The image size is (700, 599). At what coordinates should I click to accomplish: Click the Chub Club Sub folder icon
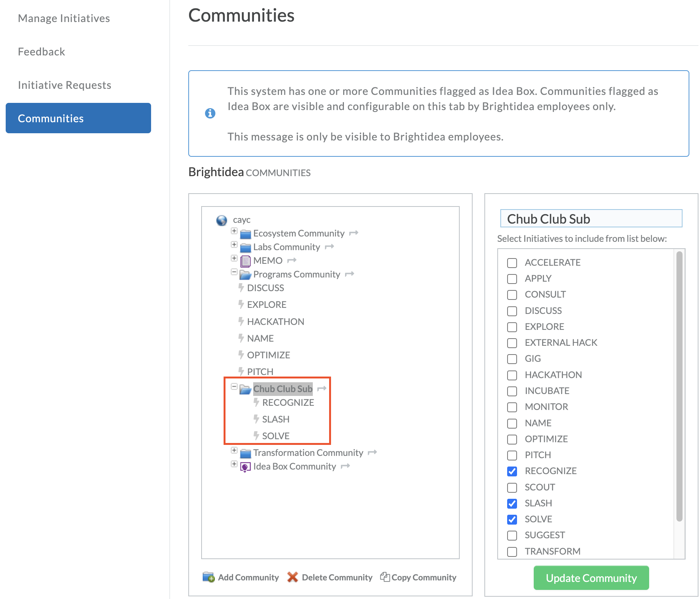click(x=246, y=389)
